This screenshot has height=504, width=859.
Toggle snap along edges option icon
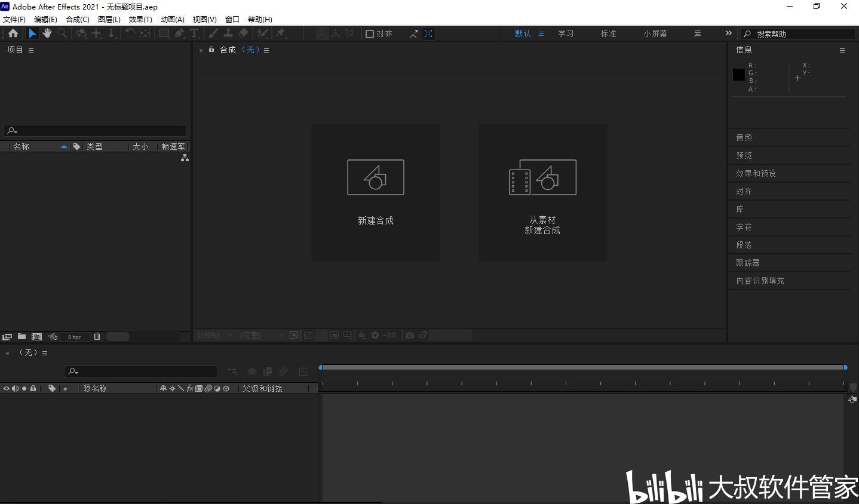[x=413, y=34]
